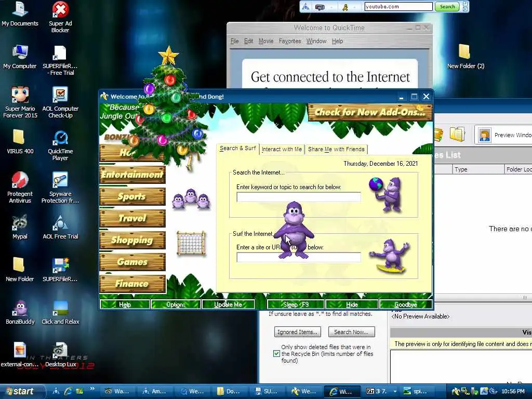Click the Update Me button
The width and height of the screenshot is (532, 399).
click(x=228, y=304)
